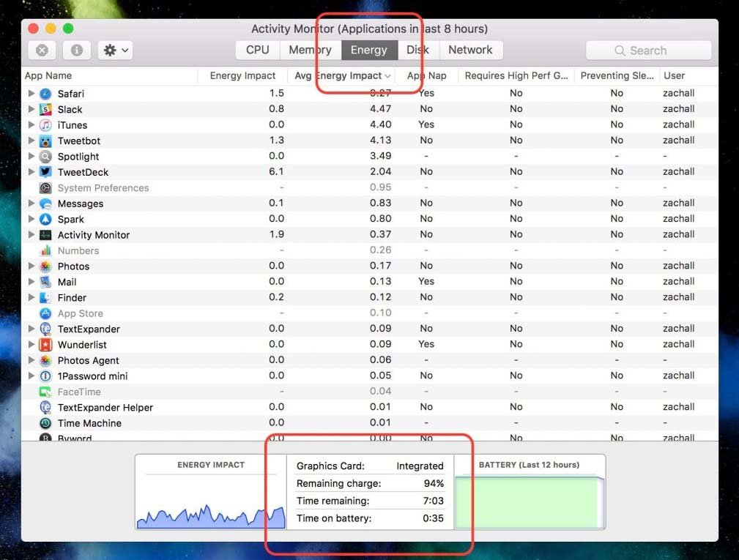
Task: Click the Spotlight magnifier icon
Action: tap(47, 156)
